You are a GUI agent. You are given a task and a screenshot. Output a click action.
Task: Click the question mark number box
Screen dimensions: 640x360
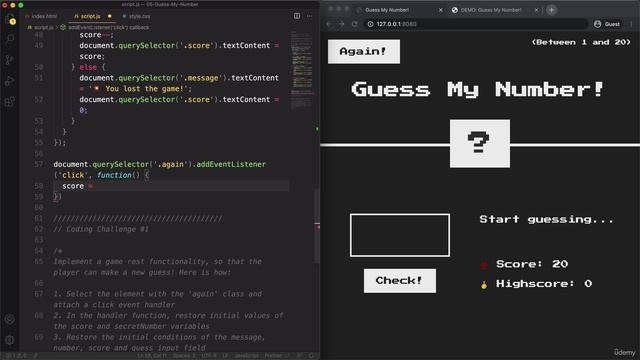(x=480, y=143)
